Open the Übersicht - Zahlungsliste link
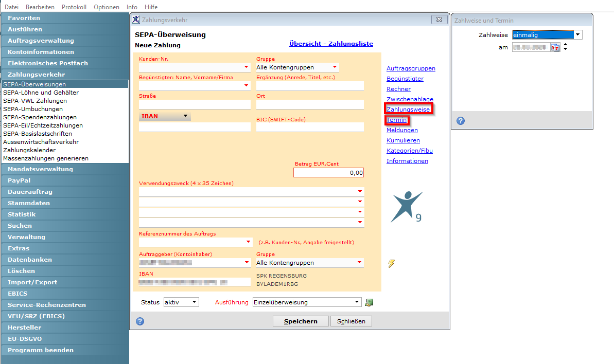614x364 pixels. (x=331, y=44)
